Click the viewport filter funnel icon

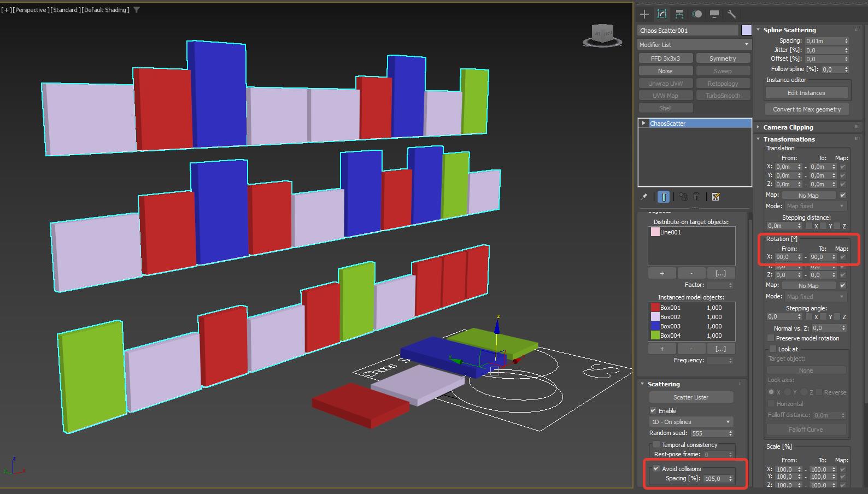137,10
